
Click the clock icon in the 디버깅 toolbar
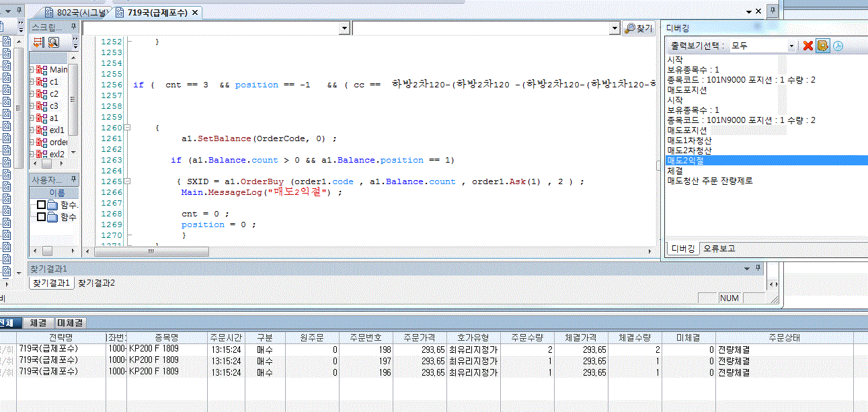pos(838,46)
